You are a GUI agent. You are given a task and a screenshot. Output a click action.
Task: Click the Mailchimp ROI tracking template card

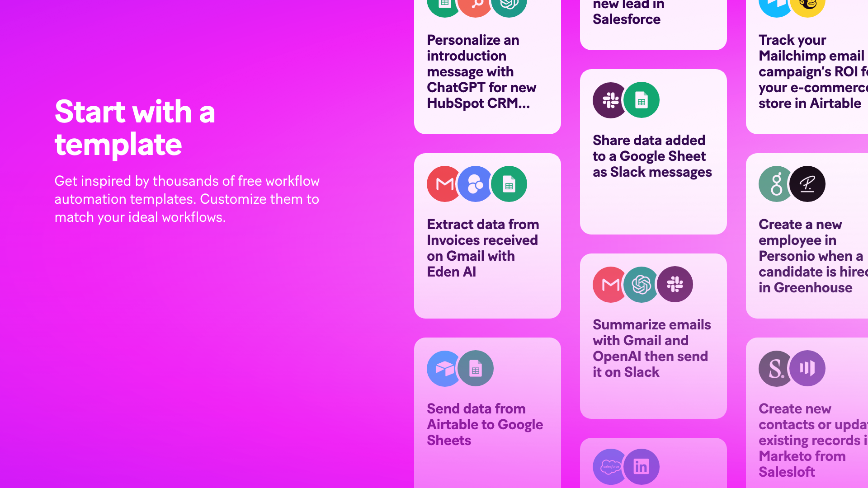pyautogui.click(x=811, y=60)
